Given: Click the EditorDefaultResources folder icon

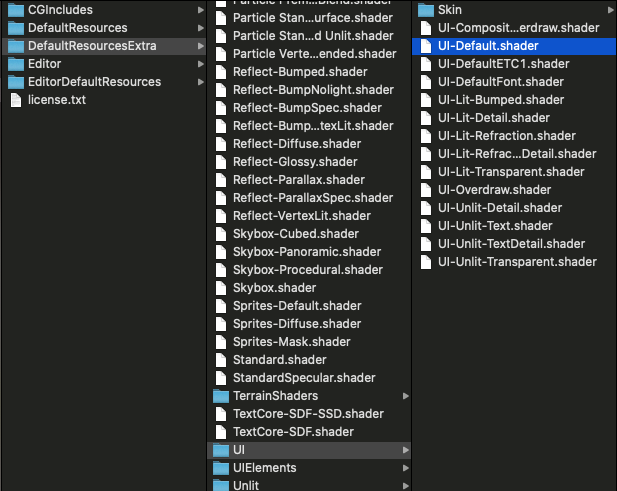Looking at the screenshot, I should [16, 82].
